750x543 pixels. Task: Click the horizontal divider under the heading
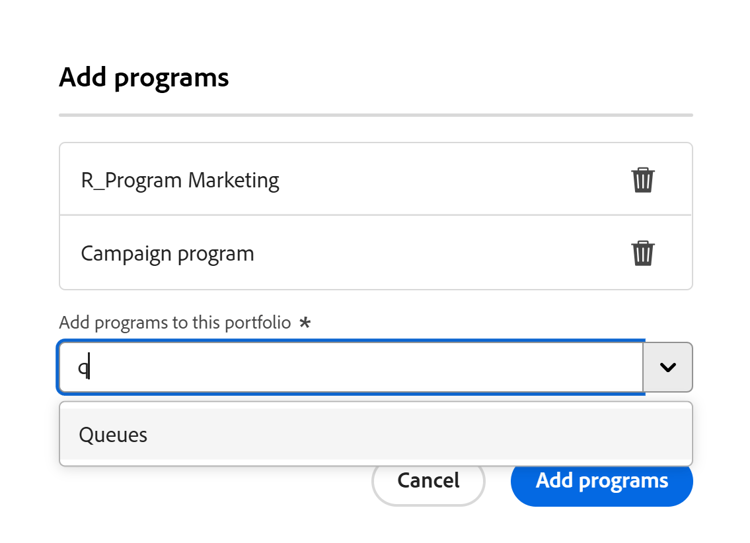tap(375, 115)
